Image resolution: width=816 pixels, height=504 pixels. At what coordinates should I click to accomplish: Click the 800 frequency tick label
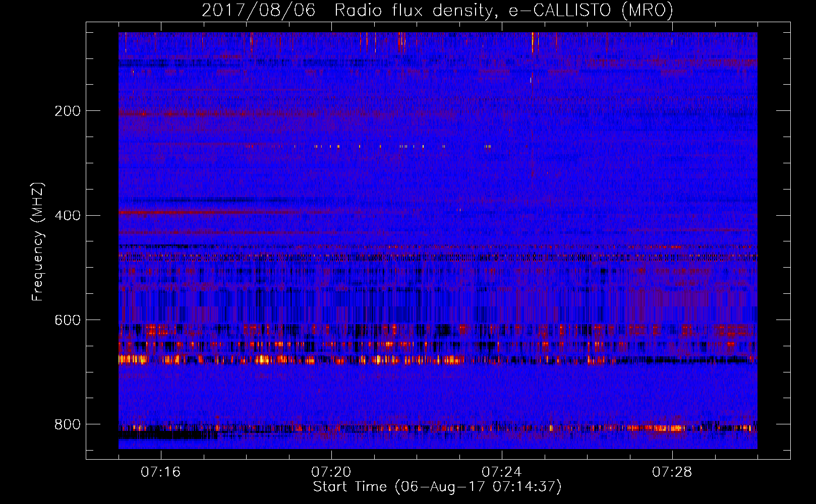pyautogui.click(x=68, y=425)
